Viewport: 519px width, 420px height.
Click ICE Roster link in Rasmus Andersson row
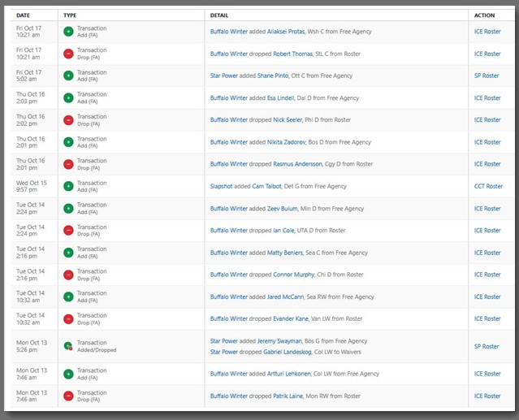pyautogui.click(x=487, y=164)
